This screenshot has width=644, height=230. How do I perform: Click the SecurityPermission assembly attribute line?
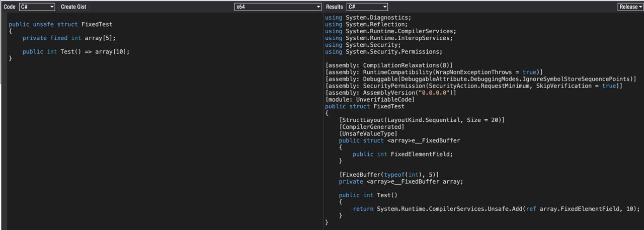click(474, 86)
